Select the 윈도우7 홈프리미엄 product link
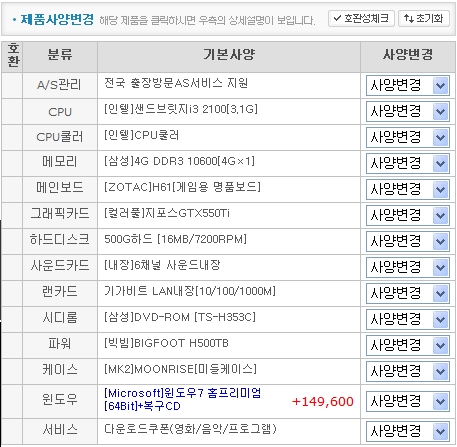This screenshot has width=457, height=447. pyautogui.click(x=183, y=399)
